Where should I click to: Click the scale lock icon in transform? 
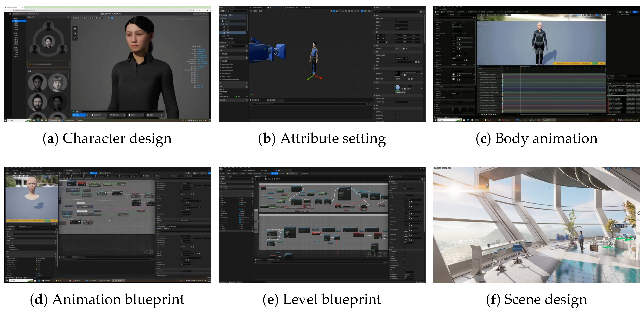point(387,42)
